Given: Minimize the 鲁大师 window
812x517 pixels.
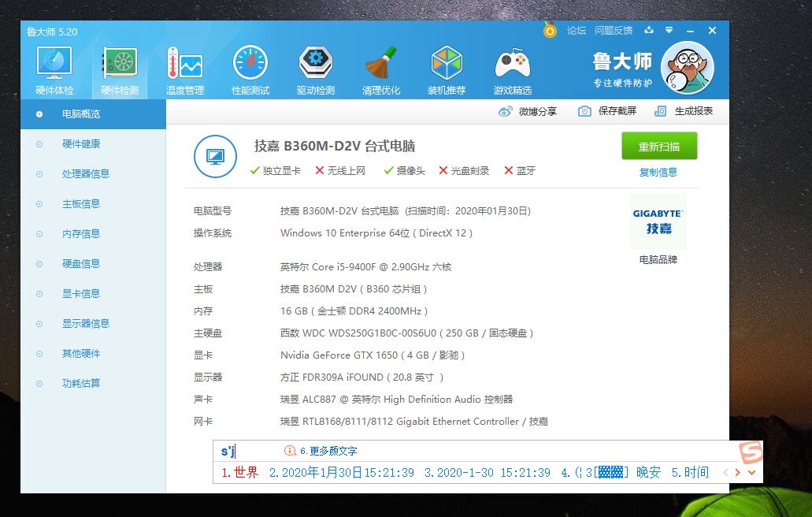Looking at the screenshot, I should point(690,31).
